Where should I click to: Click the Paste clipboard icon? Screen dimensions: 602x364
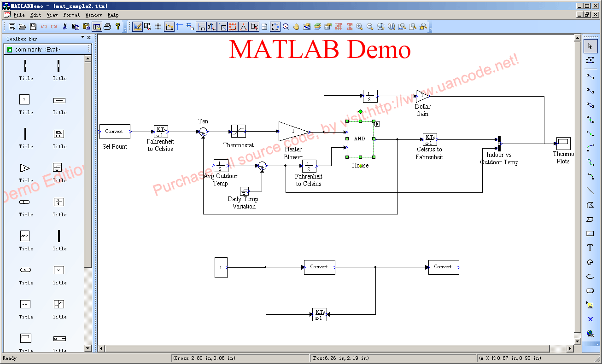[x=86, y=27]
